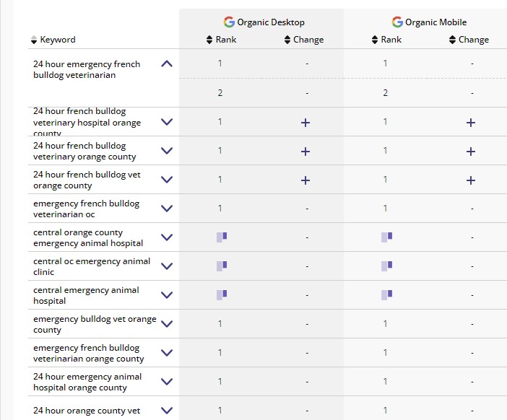Expand 24 hour orange county vet row
This screenshot has width=507, height=420.
coord(167,411)
